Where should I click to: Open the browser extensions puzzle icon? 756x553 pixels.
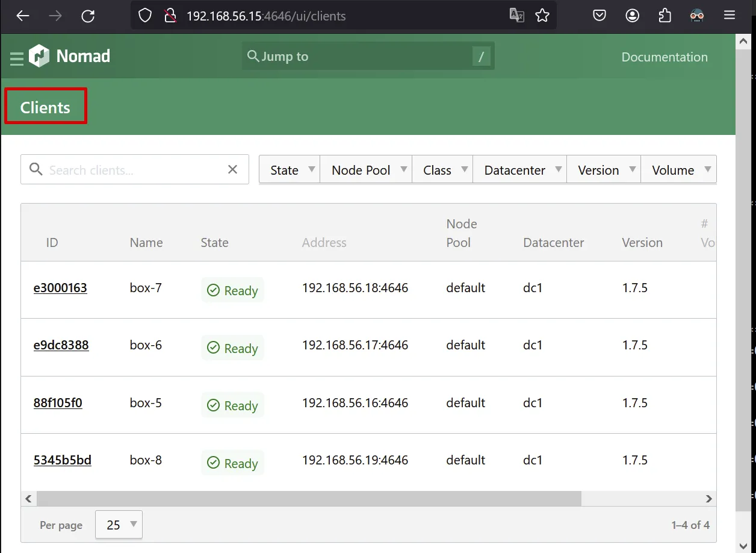[665, 16]
